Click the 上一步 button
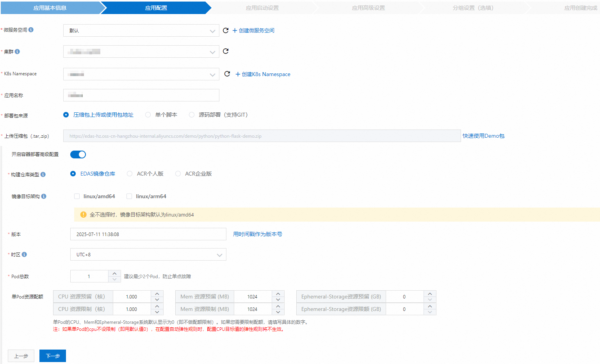Viewport: 600px width, 364px height. click(21, 356)
